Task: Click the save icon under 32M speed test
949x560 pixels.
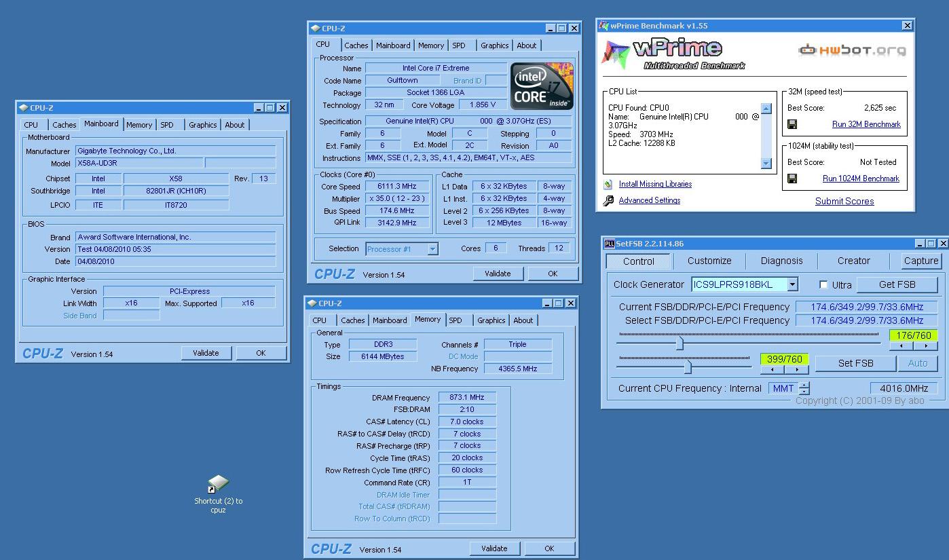Action: 792,124
